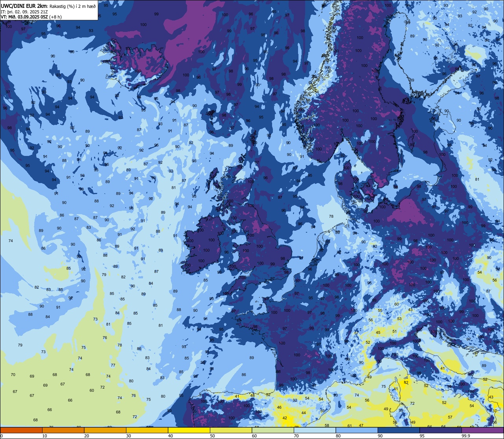Select the 90–95 legend color swatch

(x=398, y=430)
